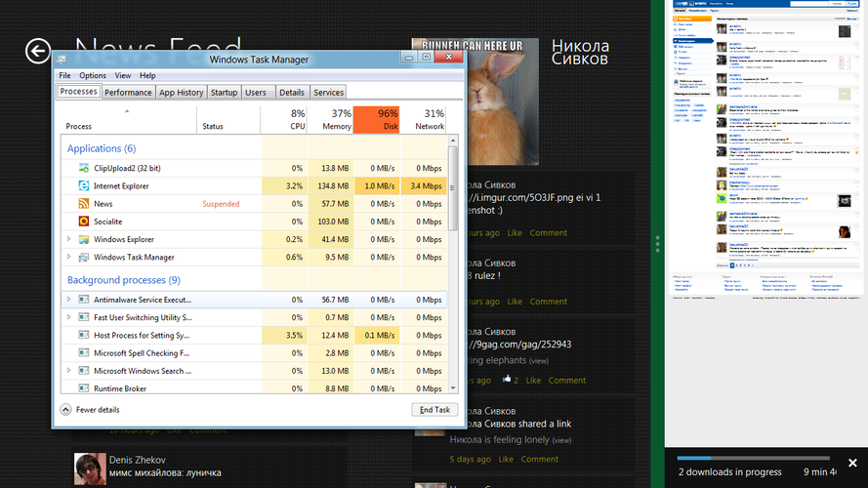
Task: Click the Socialite app icon
Action: [x=84, y=222]
